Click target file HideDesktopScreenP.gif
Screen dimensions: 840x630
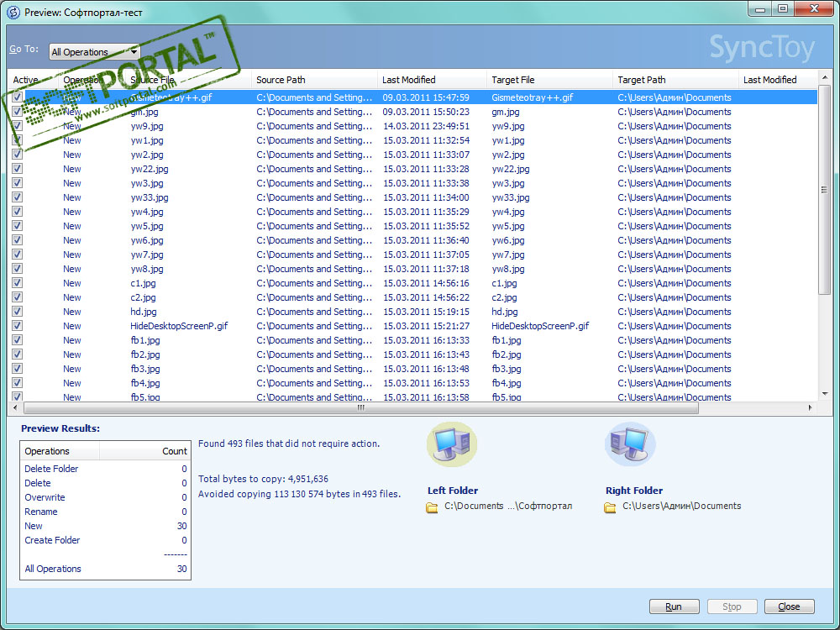coord(540,326)
